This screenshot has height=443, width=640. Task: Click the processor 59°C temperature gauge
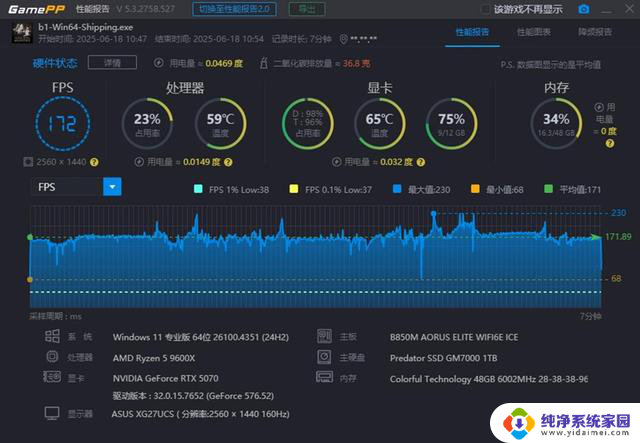(x=220, y=124)
